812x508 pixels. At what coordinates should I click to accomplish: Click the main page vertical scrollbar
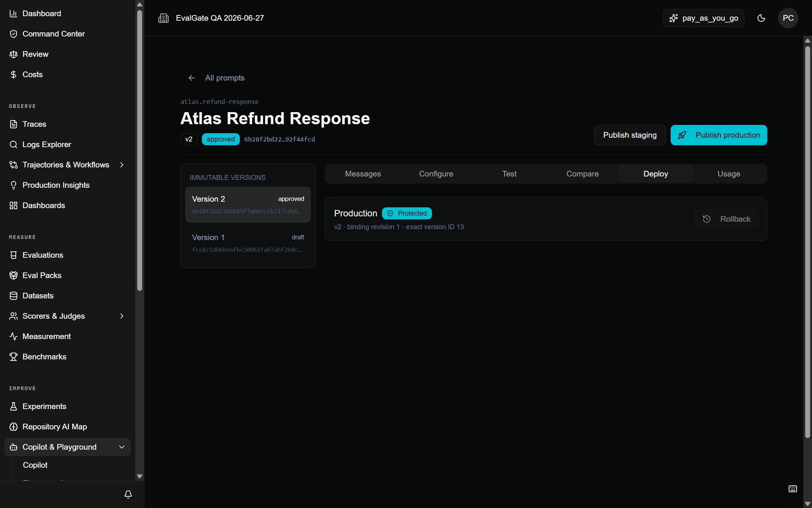(x=807, y=242)
